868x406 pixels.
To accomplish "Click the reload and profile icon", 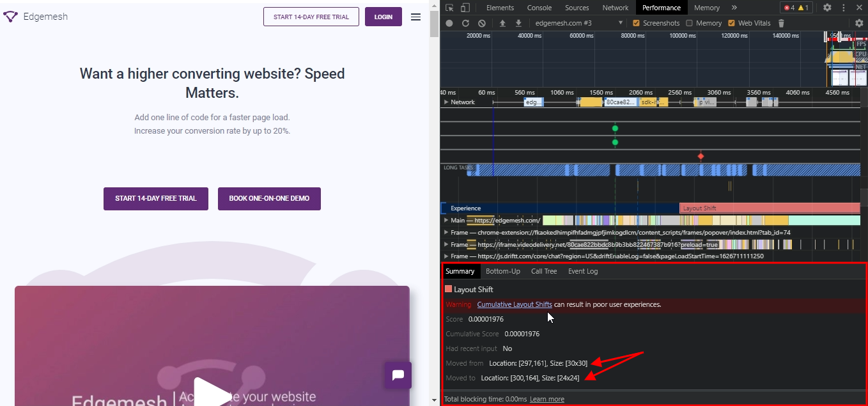I will coord(465,23).
